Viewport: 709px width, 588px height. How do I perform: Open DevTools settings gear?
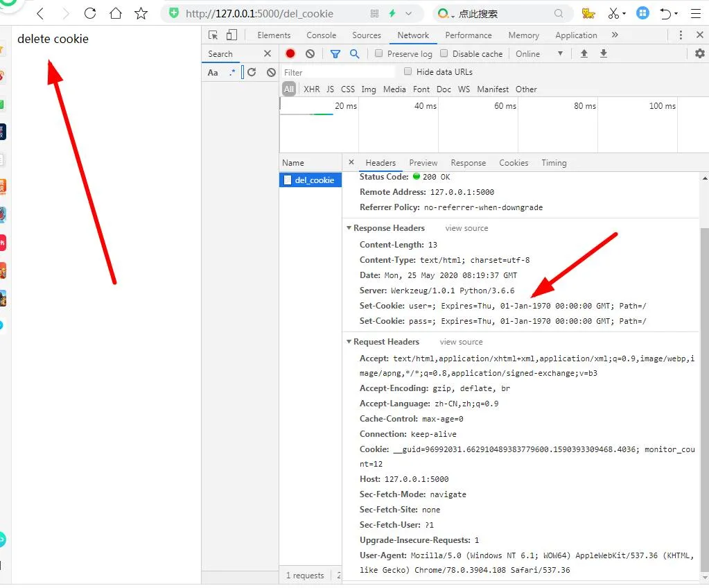[x=699, y=53]
